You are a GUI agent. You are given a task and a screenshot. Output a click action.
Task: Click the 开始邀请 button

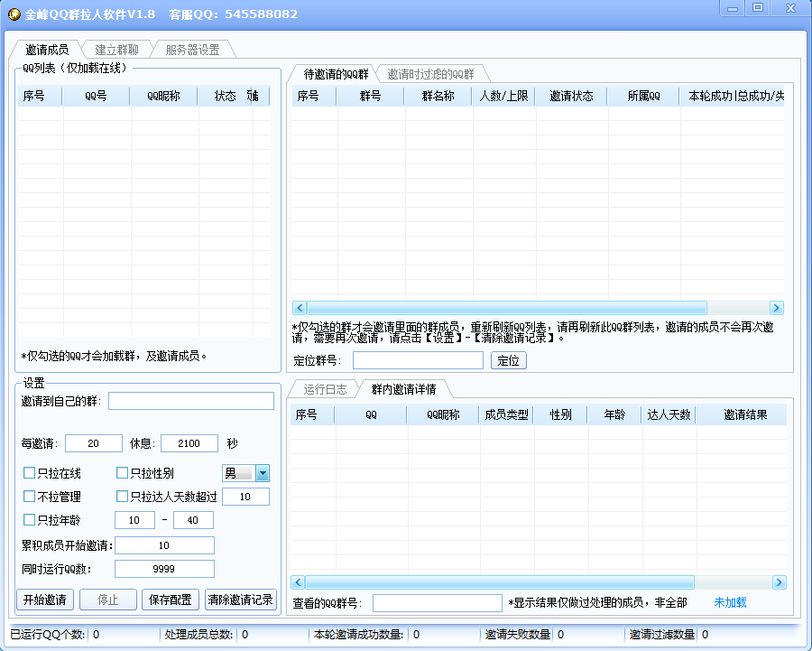click(45, 600)
